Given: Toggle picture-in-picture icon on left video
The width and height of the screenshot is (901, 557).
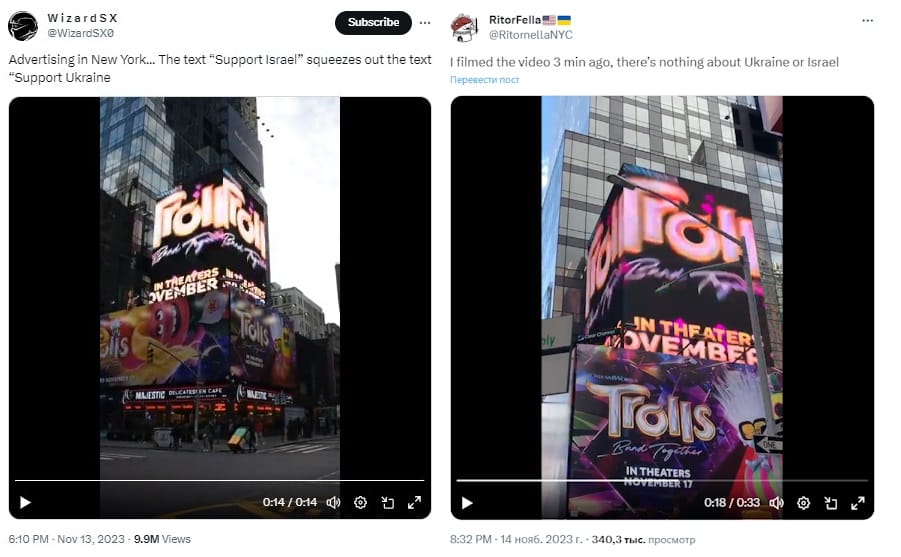Looking at the screenshot, I should coord(388,502).
